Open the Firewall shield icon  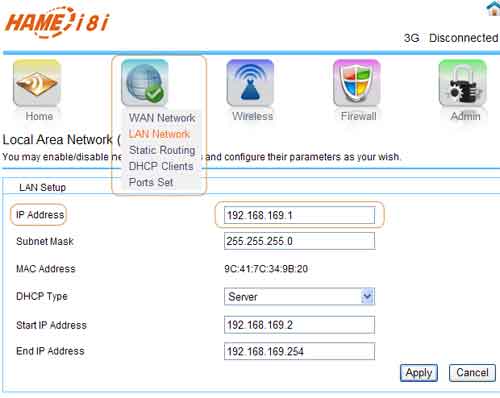click(357, 83)
